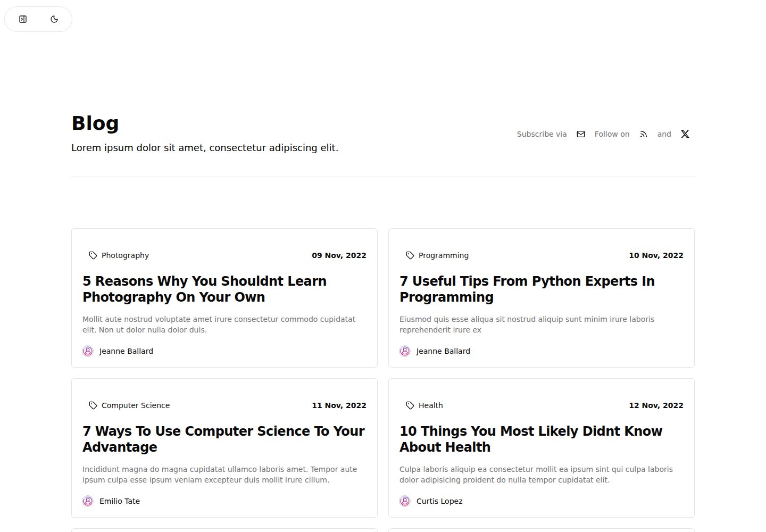The width and height of the screenshot is (766, 532).
Task: Click the 'Follow on' text
Action: pyautogui.click(x=612, y=134)
